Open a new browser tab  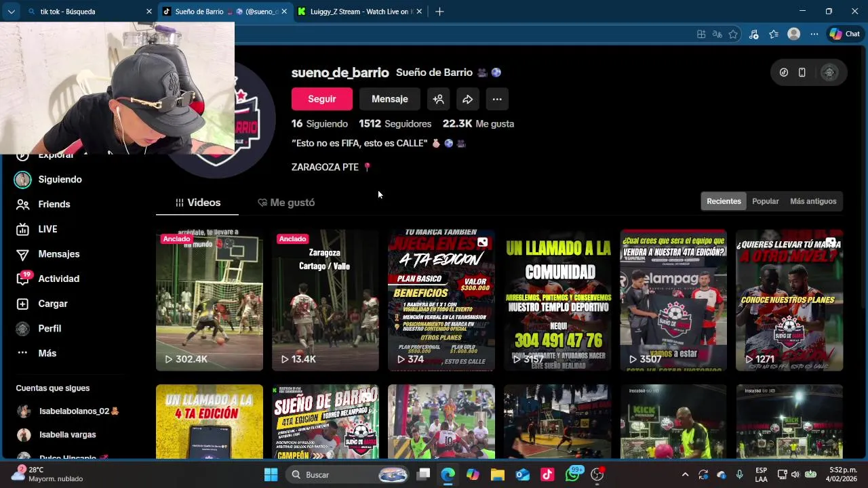tap(439, 12)
